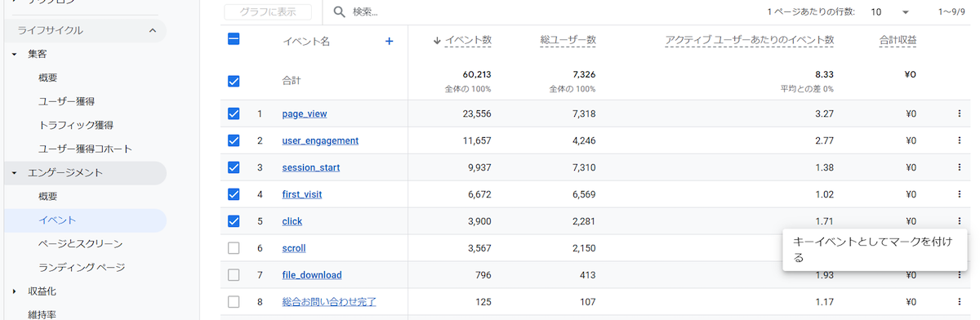Screen dimensions: 980x320
Task: Open ランディング ページ report
Action: click(x=81, y=268)
